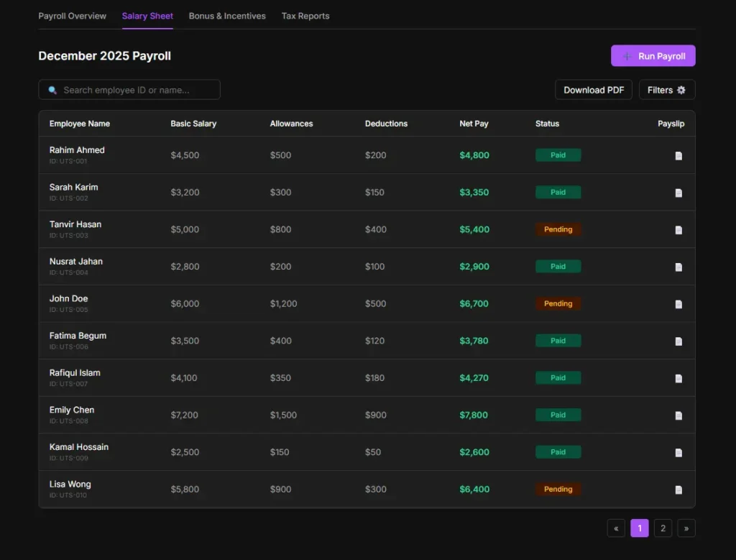Jump to next pages with » arrow
Image resolution: width=736 pixels, height=560 pixels.
point(686,528)
